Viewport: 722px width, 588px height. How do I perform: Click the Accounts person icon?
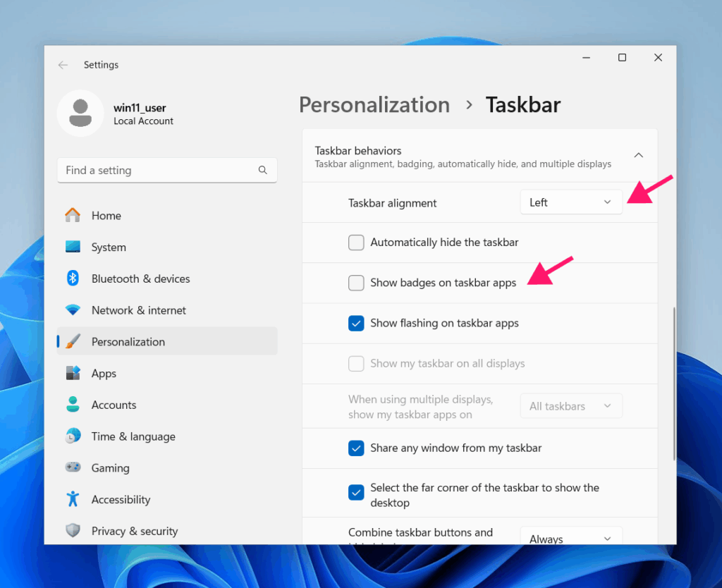pyautogui.click(x=73, y=405)
